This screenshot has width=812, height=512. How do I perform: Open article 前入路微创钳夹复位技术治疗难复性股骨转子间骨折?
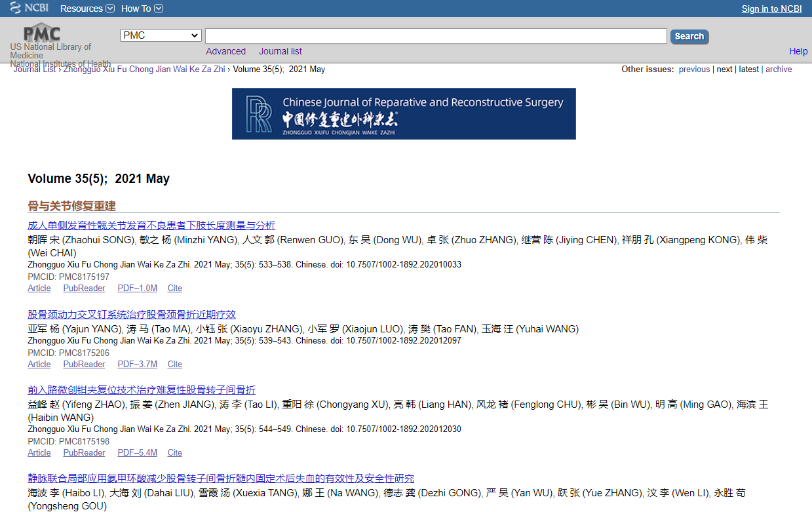142,390
